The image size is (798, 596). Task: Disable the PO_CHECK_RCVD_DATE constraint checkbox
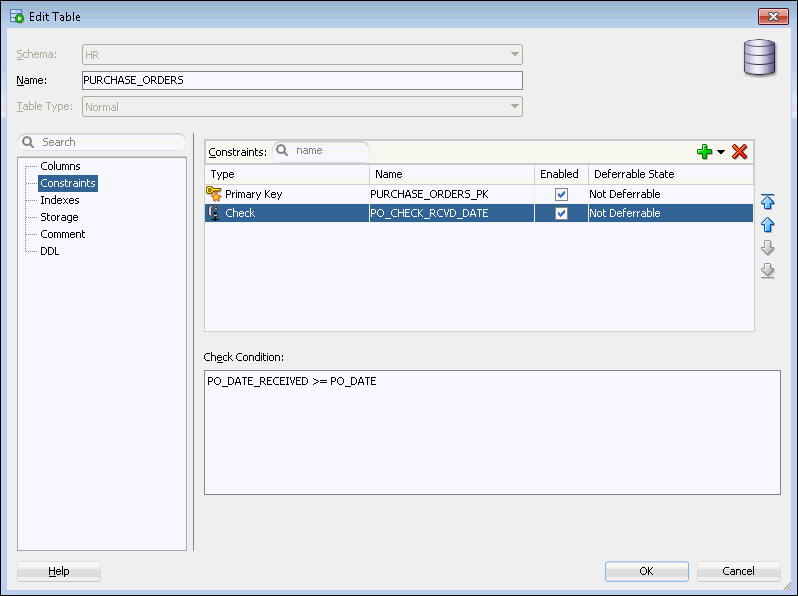pyautogui.click(x=561, y=213)
